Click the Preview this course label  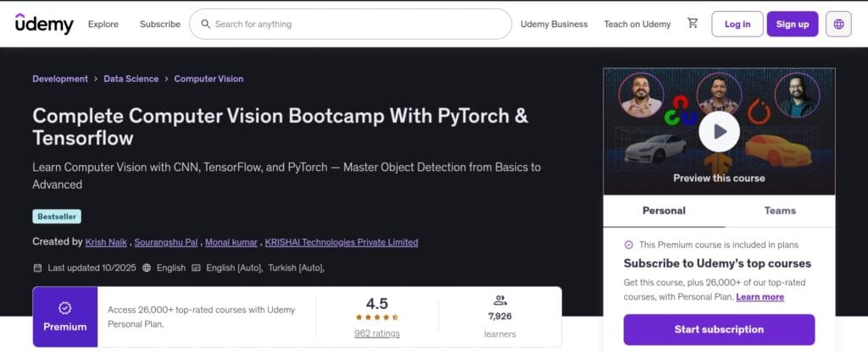coord(719,178)
